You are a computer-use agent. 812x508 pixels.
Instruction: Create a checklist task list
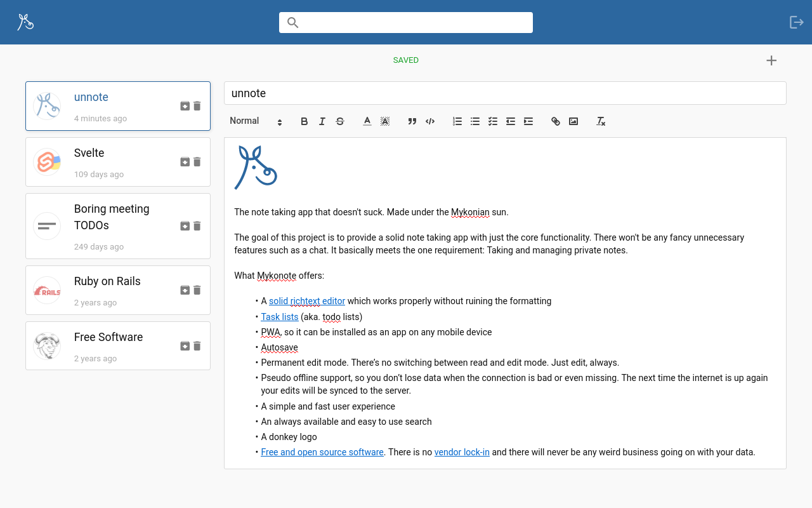(493, 121)
